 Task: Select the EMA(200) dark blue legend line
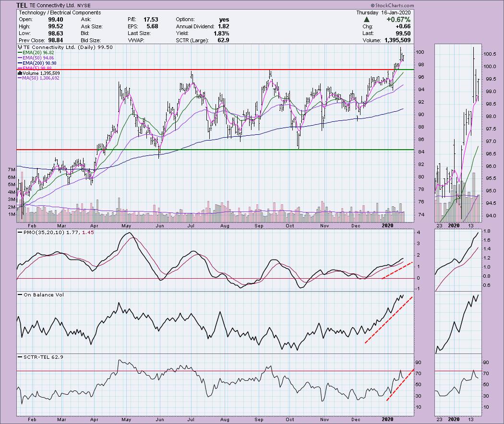[x=20, y=63]
